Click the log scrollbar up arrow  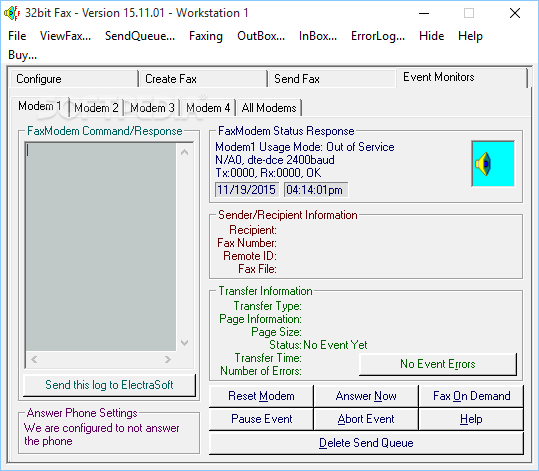point(185,152)
